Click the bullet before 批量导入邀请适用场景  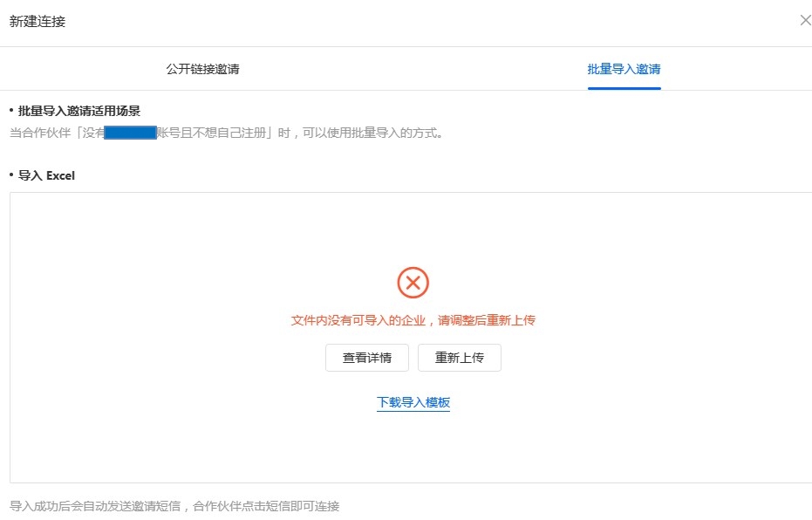pyautogui.click(x=11, y=111)
